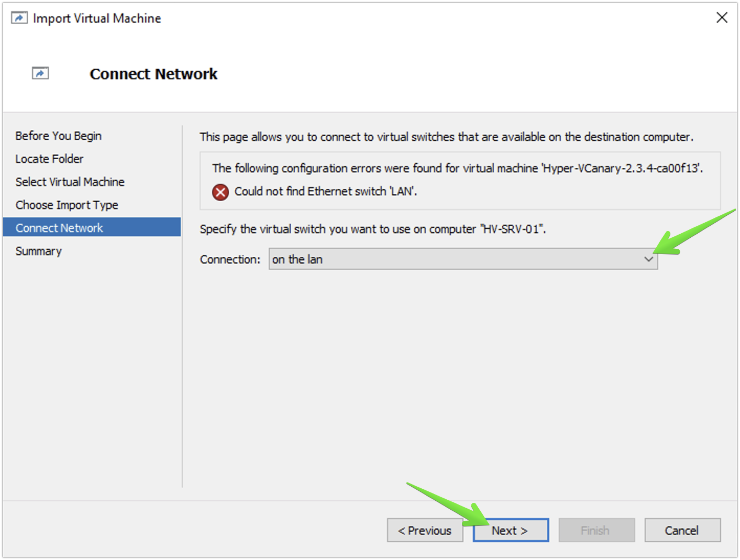The image size is (740, 560).
Task: Click the Previous button
Action: [x=425, y=530]
